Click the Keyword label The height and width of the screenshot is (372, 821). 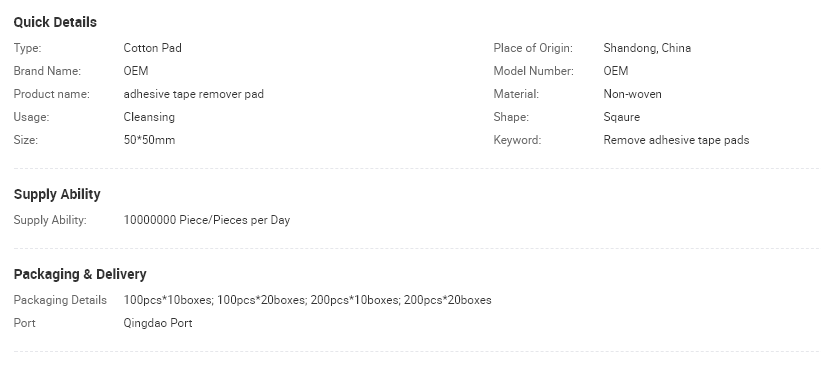coord(517,140)
